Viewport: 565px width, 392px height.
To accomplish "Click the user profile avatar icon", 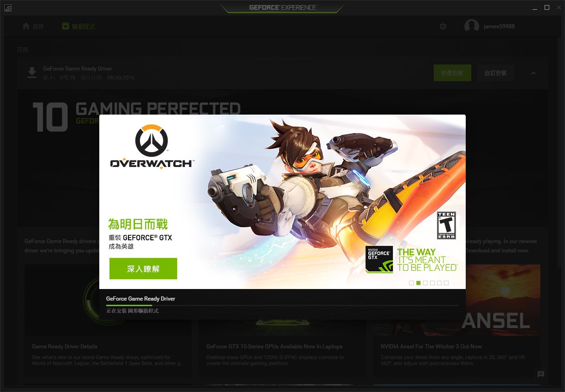I will point(472,26).
